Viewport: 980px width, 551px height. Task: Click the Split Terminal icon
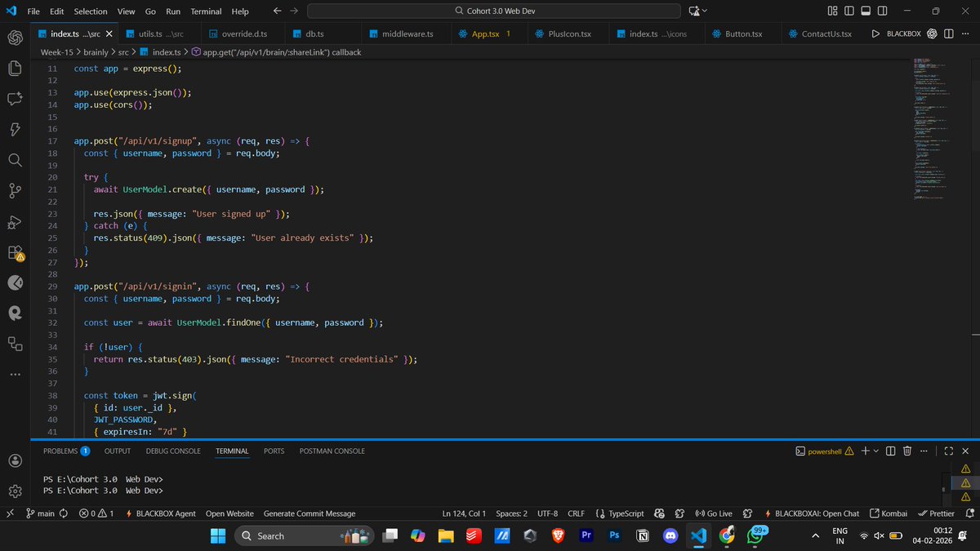click(891, 451)
